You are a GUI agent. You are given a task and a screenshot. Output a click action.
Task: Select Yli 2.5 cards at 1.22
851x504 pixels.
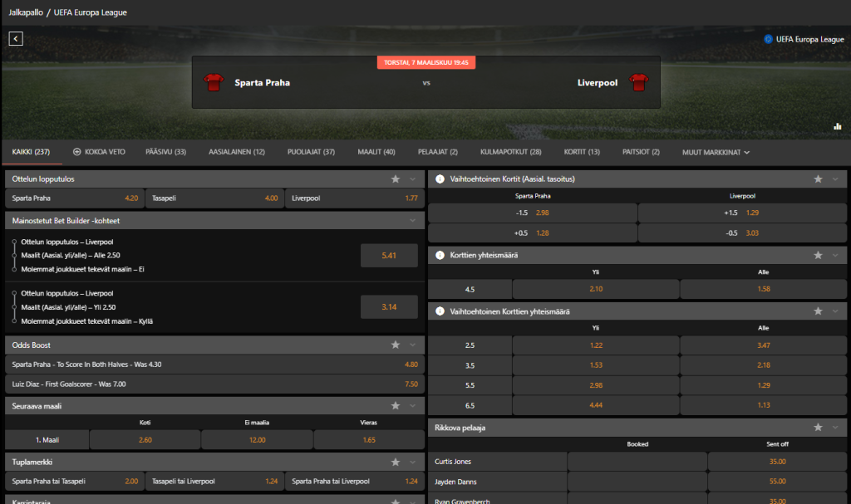click(596, 345)
